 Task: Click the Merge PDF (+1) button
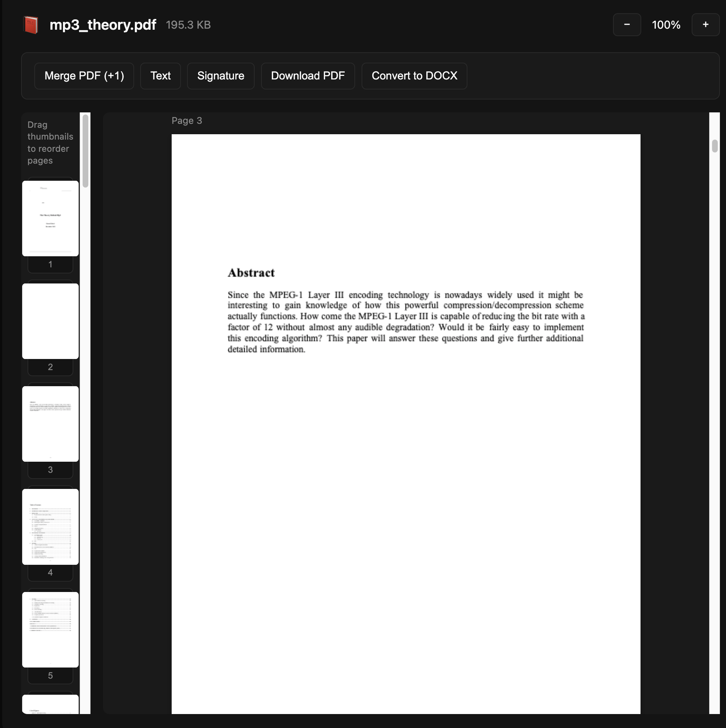pyautogui.click(x=84, y=76)
